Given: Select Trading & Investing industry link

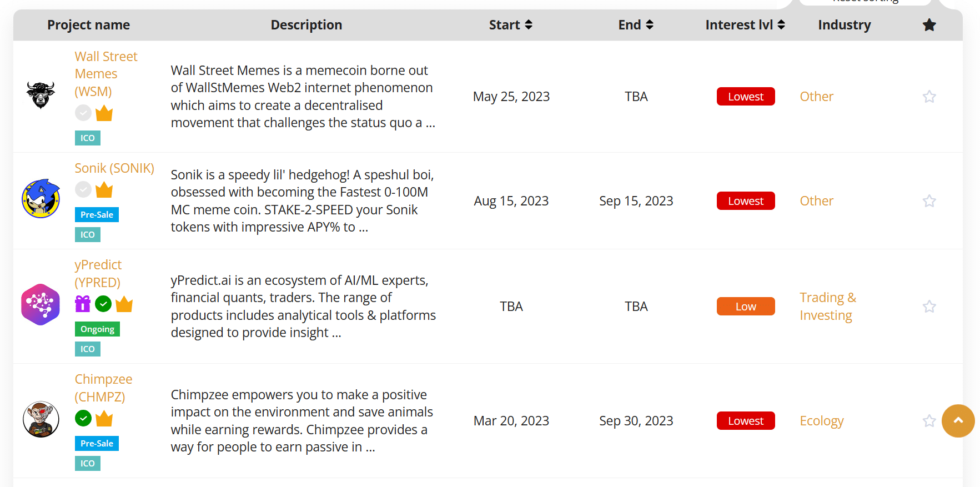Looking at the screenshot, I should pyautogui.click(x=828, y=307).
